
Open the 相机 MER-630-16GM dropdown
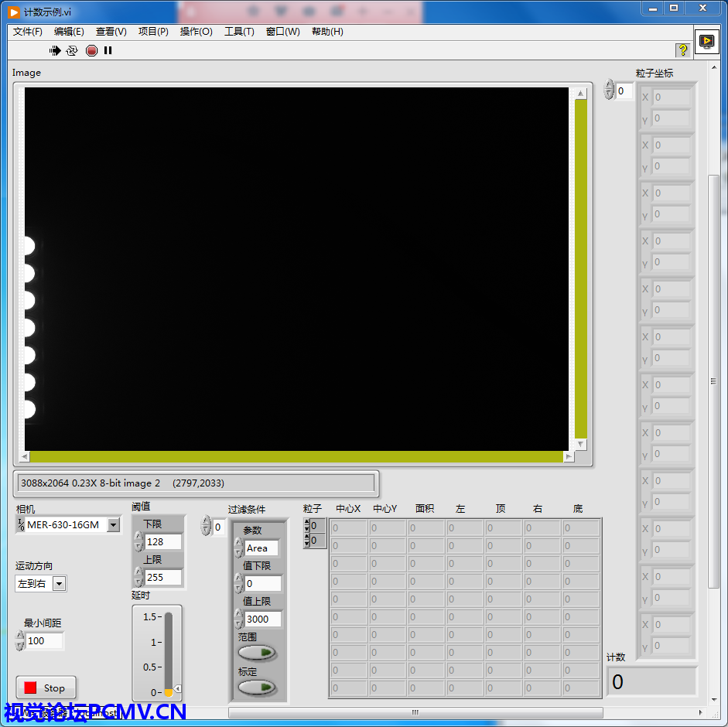114,525
